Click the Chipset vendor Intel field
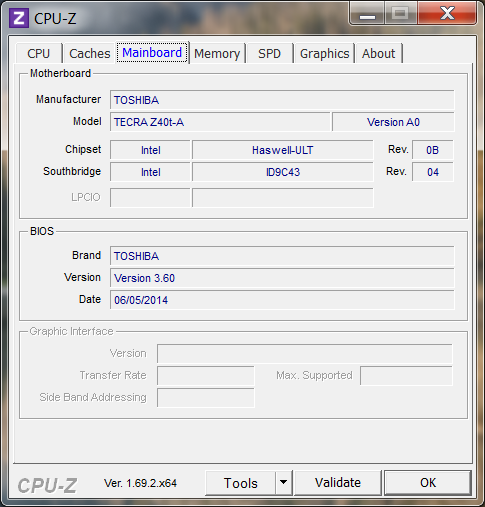The image size is (485, 507). tap(150, 150)
